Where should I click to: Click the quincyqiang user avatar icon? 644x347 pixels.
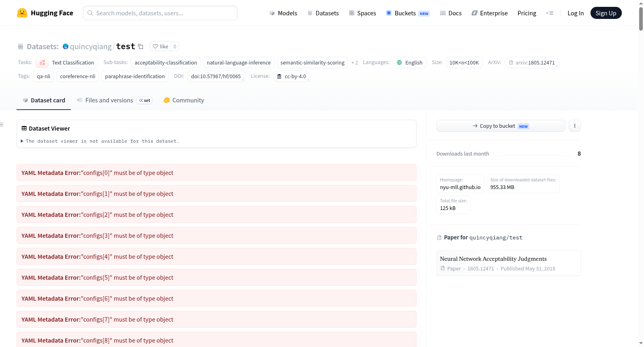click(x=66, y=46)
